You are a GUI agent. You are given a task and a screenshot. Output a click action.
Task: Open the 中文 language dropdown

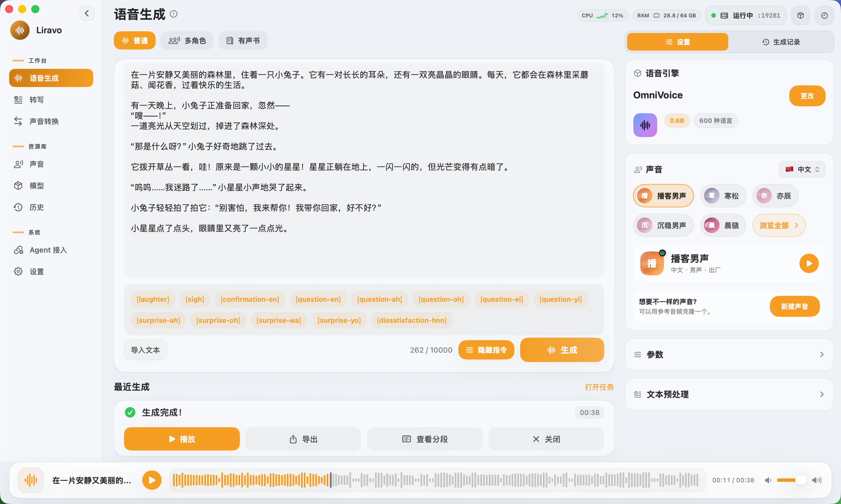[802, 169]
